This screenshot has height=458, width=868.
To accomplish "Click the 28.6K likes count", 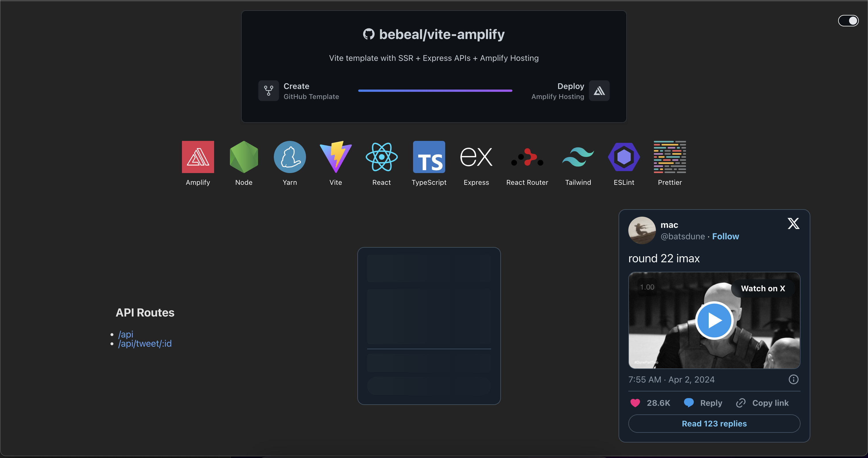I will tap(658, 403).
